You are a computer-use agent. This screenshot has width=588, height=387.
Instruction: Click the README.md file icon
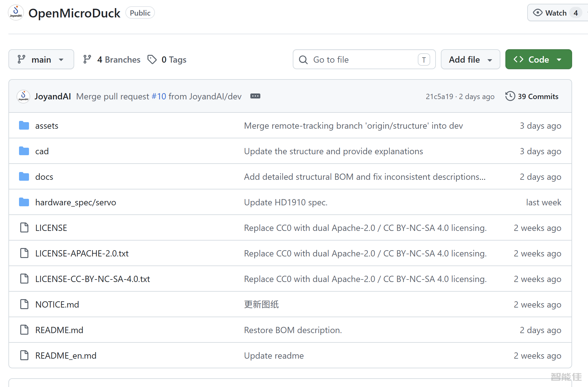coord(24,330)
